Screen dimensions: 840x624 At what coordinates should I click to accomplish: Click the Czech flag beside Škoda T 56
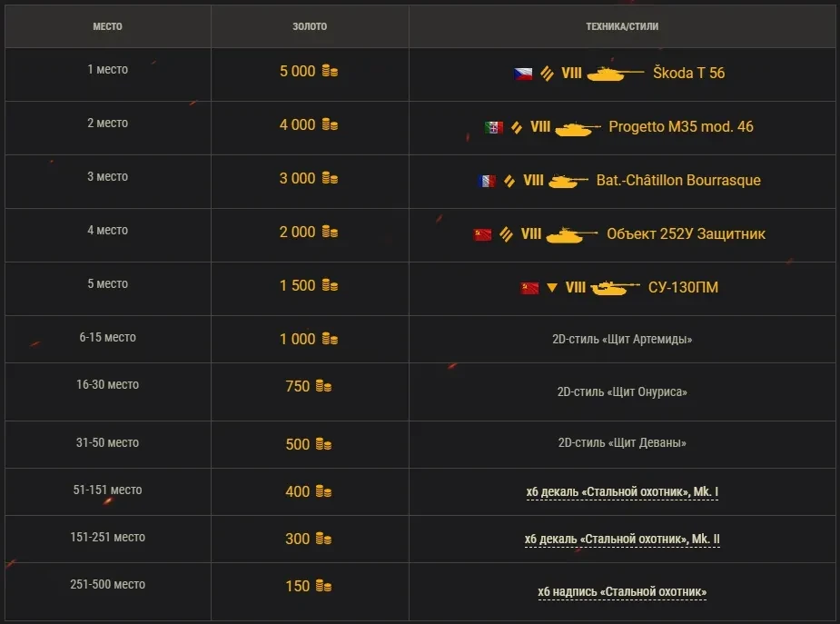[522, 74]
